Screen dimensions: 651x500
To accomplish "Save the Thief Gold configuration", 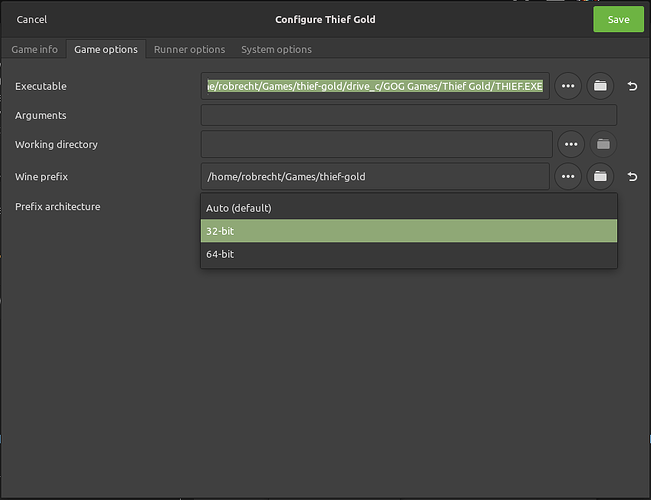I will tap(618, 20).
